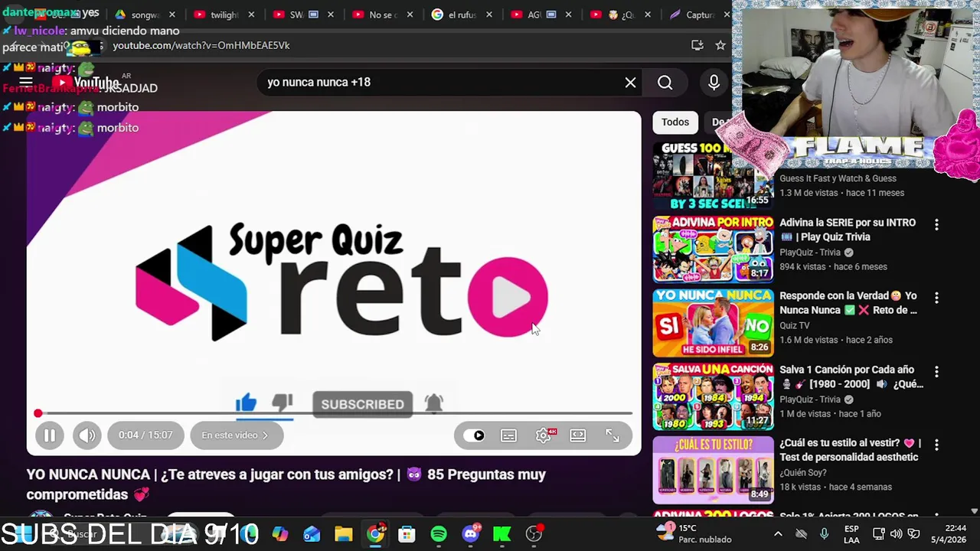Mute the video with the speaker icon

point(87,435)
